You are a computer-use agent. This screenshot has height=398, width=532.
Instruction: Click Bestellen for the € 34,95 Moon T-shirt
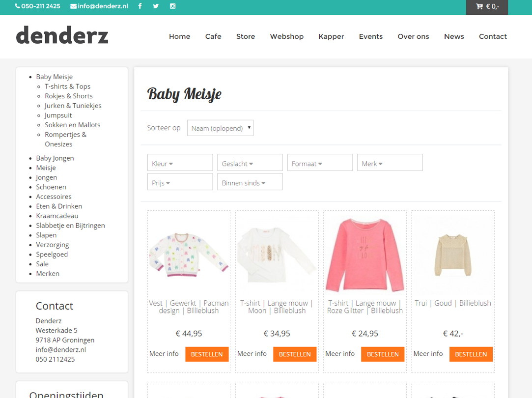coord(295,354)
